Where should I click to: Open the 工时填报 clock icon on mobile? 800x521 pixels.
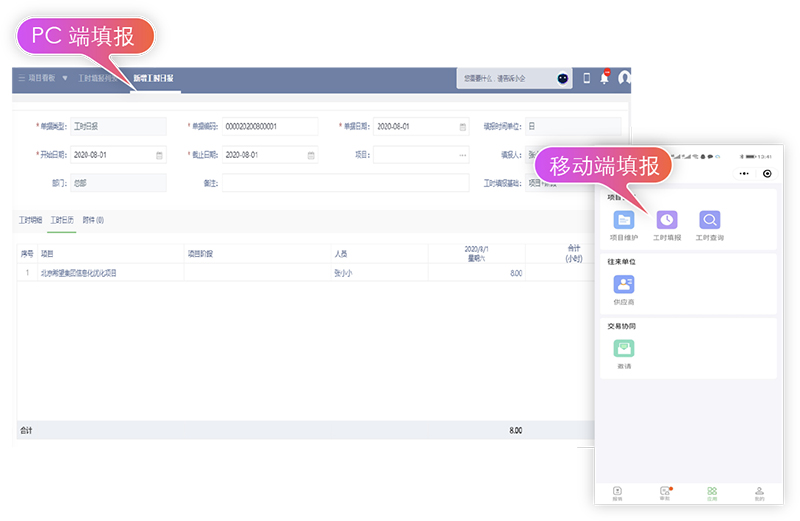tap(666, 220)
